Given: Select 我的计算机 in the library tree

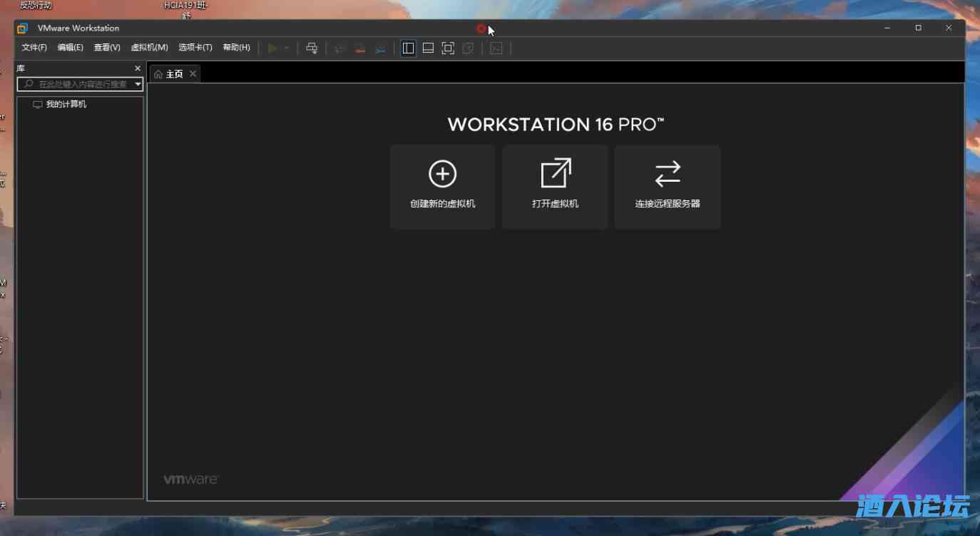Looking at the screenshot, I should 66,104.
